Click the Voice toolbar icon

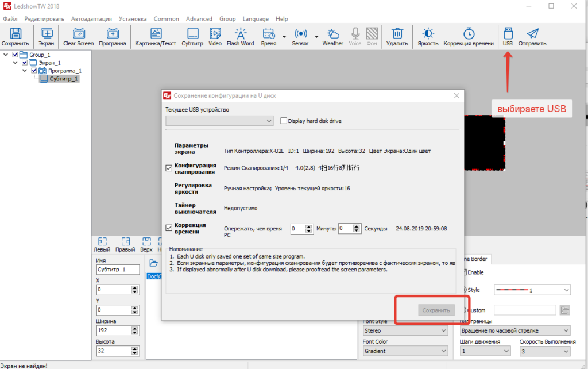355,37
